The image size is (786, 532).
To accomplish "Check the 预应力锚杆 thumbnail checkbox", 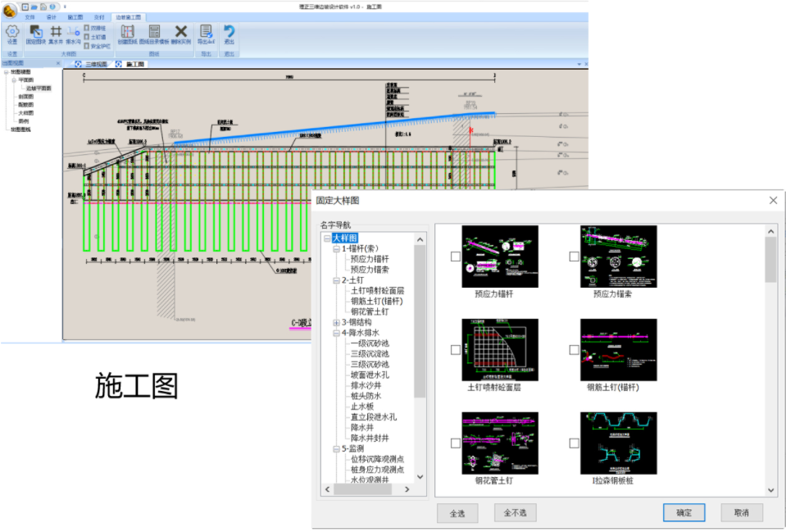I will 456,257.
